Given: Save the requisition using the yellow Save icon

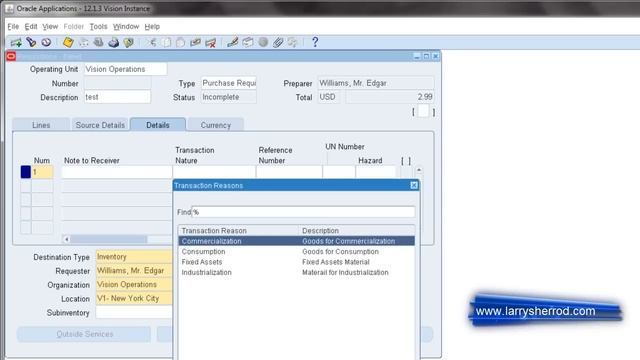Looking at the screenshot, I should (68, 42).
